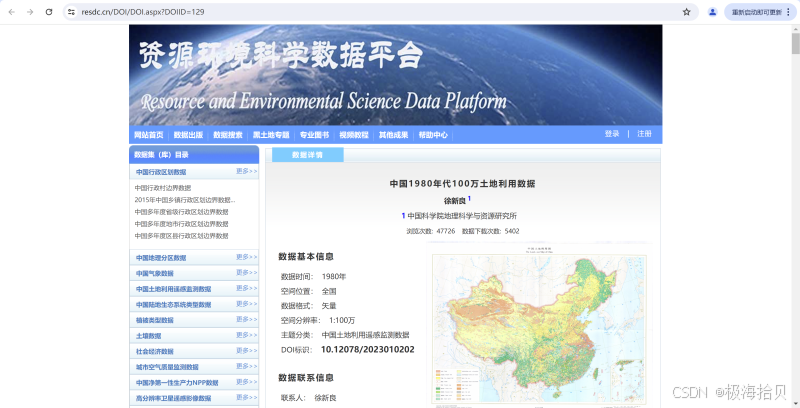
Task: Click the dataset title 中国1980年代100万土地利用数据
Action: (x=462, y=184)
